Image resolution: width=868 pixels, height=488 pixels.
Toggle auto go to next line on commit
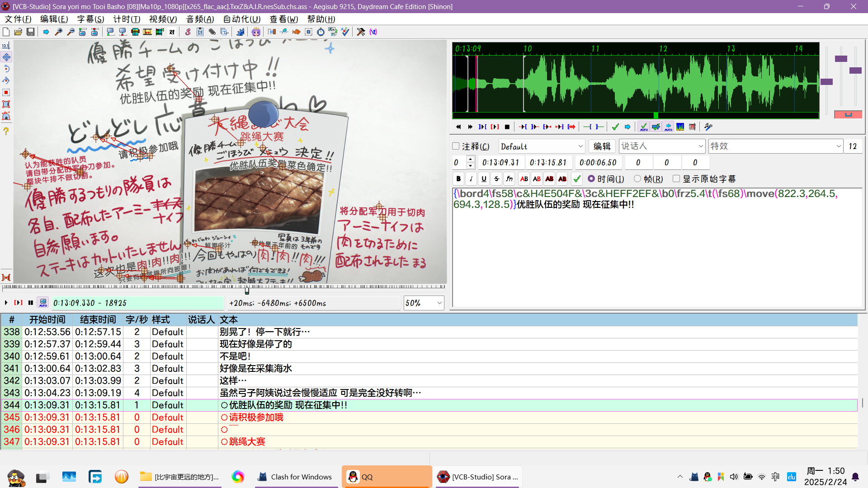pos(656,127)
